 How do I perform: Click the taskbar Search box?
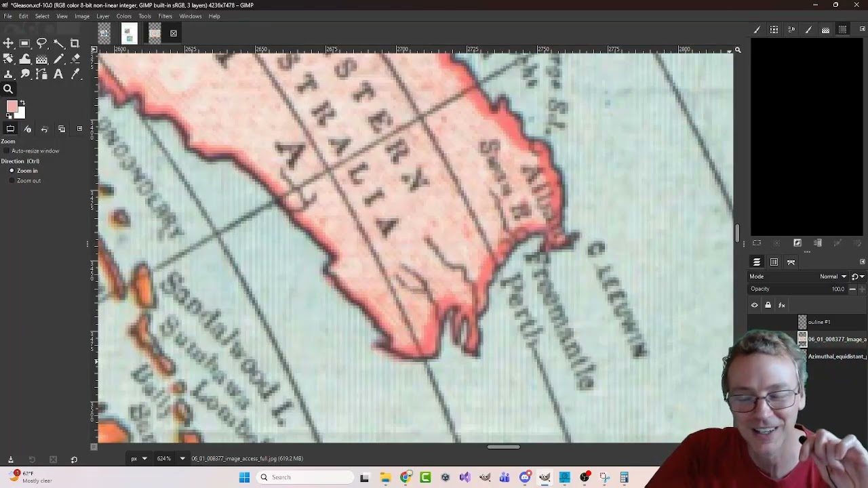click(x=304, y=477)
